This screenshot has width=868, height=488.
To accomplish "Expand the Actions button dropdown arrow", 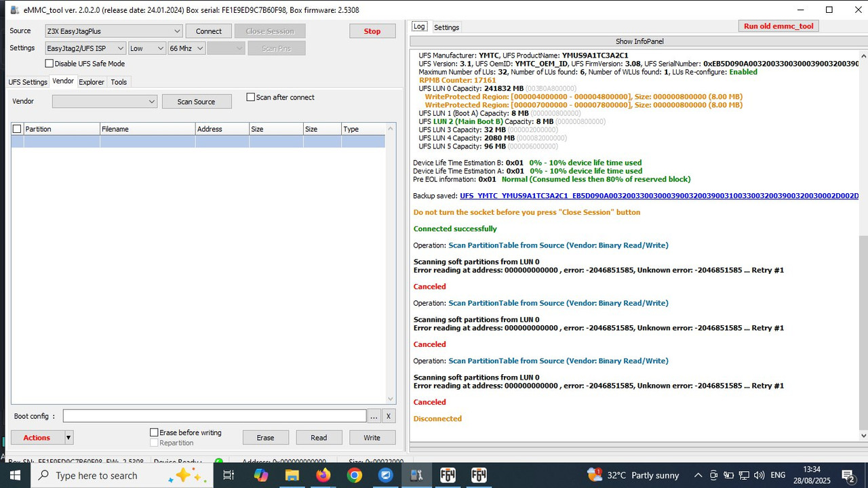I will 68,438.
